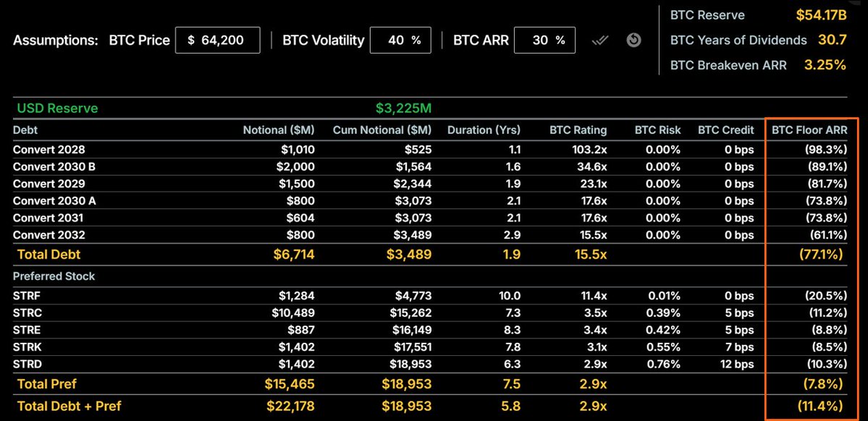Select the STRF preferred stock row

pos(430,295)
